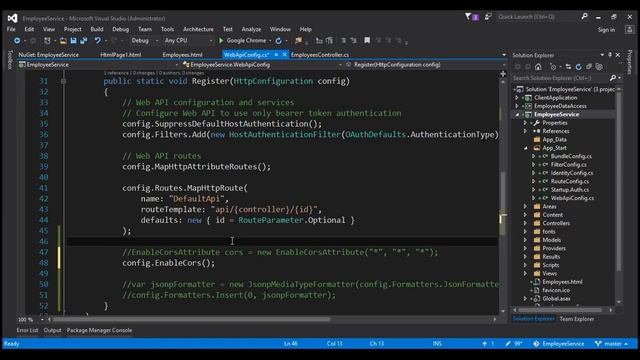This screenshot has height=360, width=640.
Task: Click the split editor icon above scrollbar
Action: click(x=503, y=74)
